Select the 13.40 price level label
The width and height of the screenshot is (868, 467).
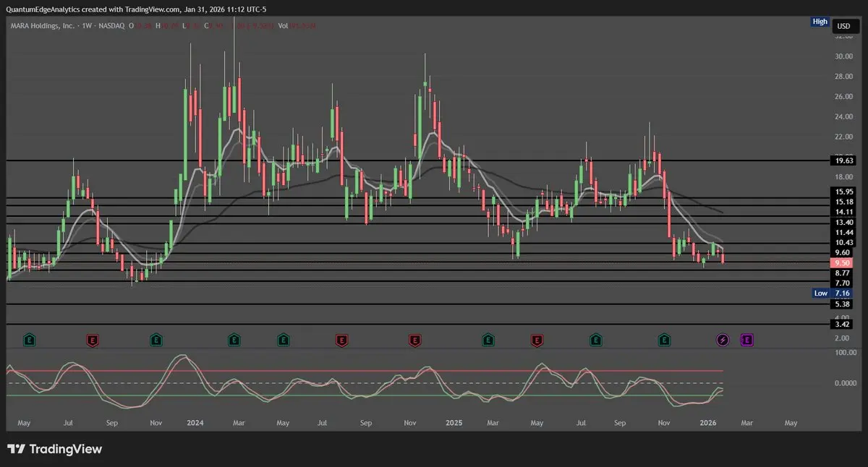[x=843, y=222]
